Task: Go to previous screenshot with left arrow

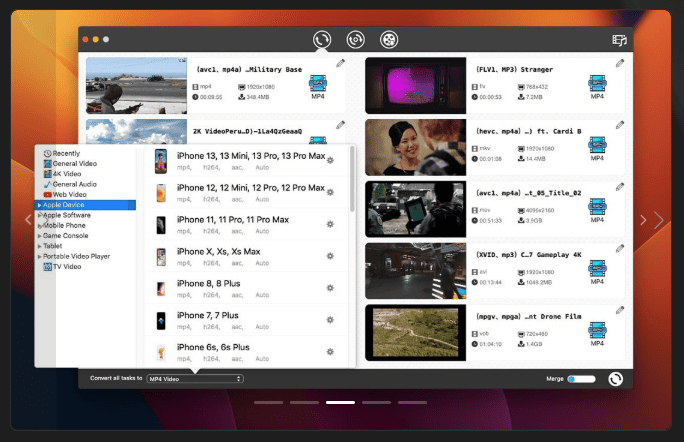Action: [28, 219]
